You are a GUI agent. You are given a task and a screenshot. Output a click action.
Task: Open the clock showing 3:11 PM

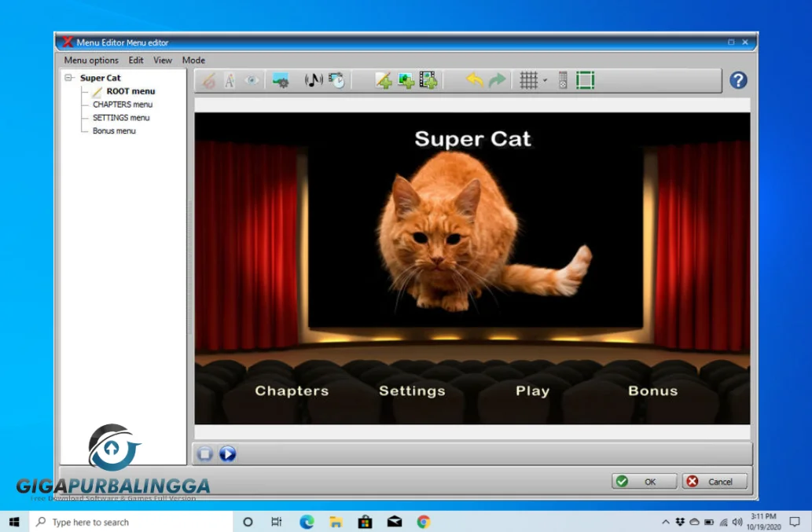(x=764, y=521)
